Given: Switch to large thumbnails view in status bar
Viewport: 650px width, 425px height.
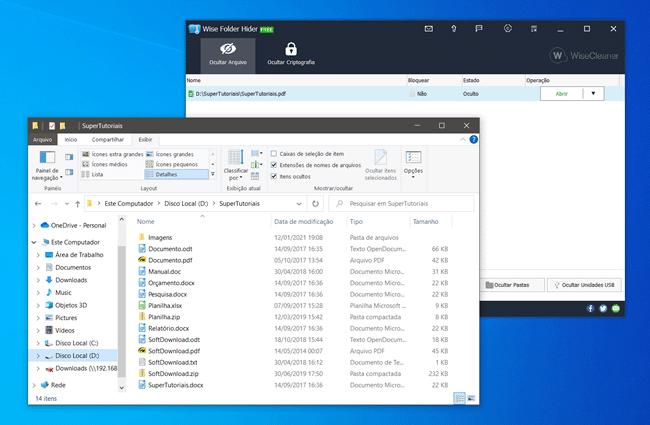Looking at the screenshot, I should point(471,397).
